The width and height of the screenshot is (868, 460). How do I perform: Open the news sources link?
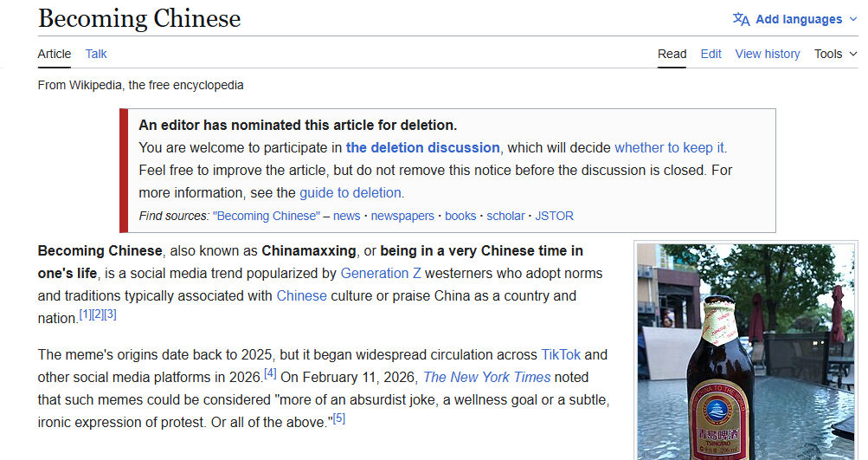(x=346, y=216)
